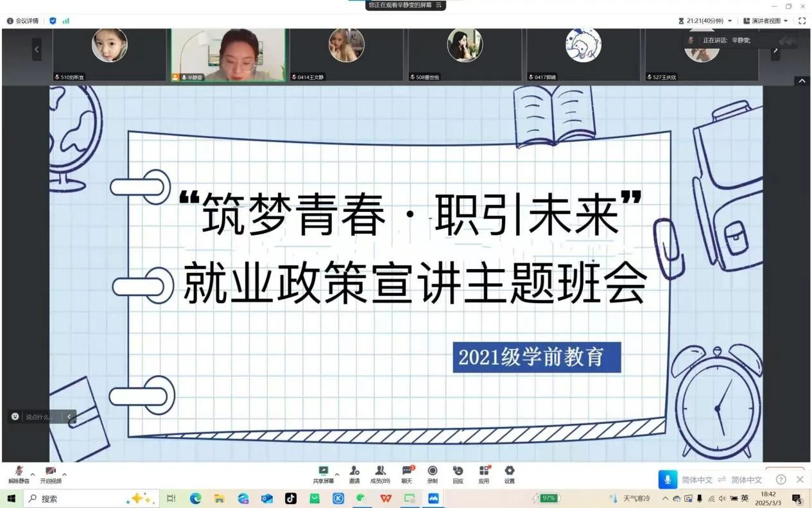Image resolution: width=812 pixels, height=508 pixels.
Task: Expand the meeting timer 21:21 dropdown
Action: pyautogui.click(x=730, y=21)
